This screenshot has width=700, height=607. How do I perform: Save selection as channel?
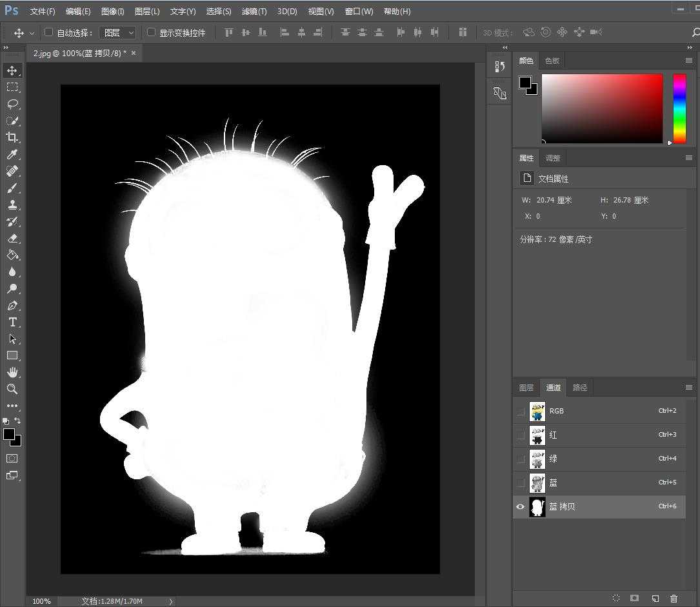point(634,598)
